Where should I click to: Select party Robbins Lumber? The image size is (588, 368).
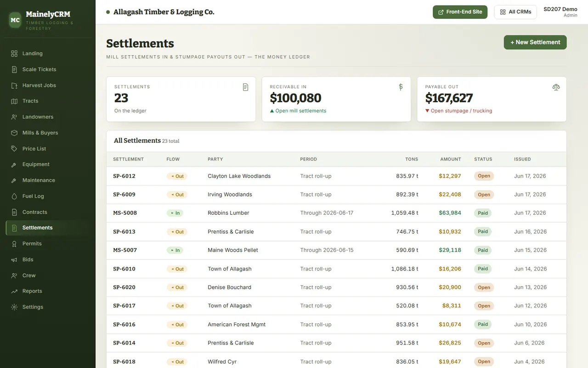click(x=228, y=213)
